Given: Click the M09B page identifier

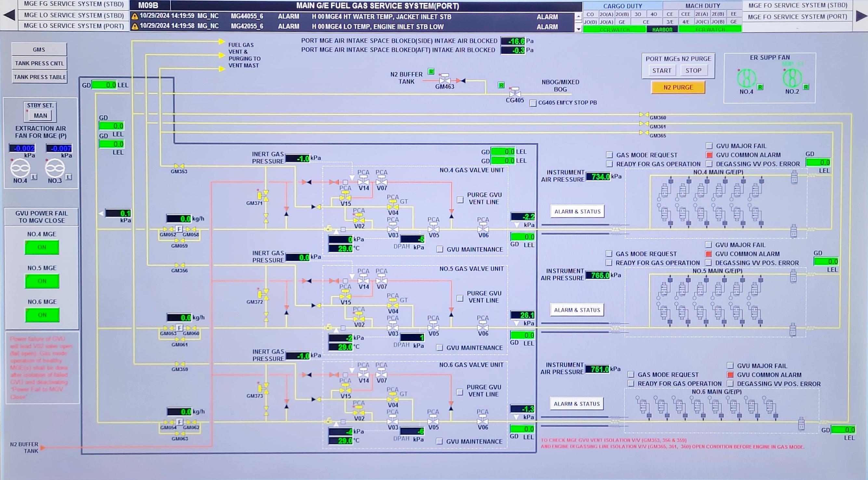Looking at the screenshot, I should [149, 6].
